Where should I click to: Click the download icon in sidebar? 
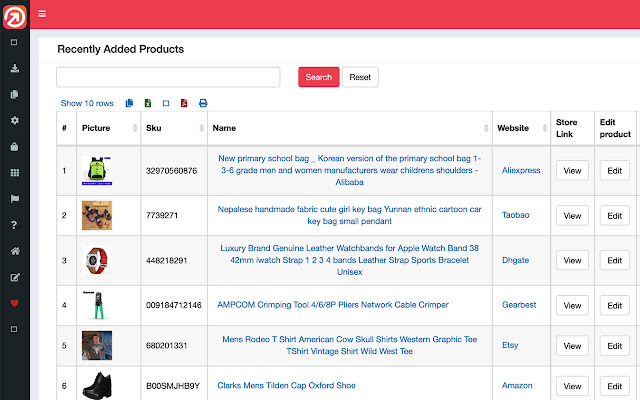[14, 69]
